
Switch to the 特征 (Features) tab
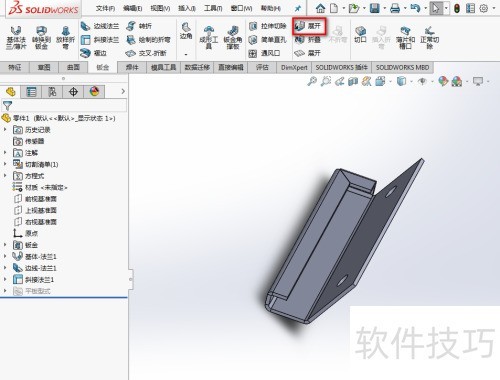click(15, 67)
